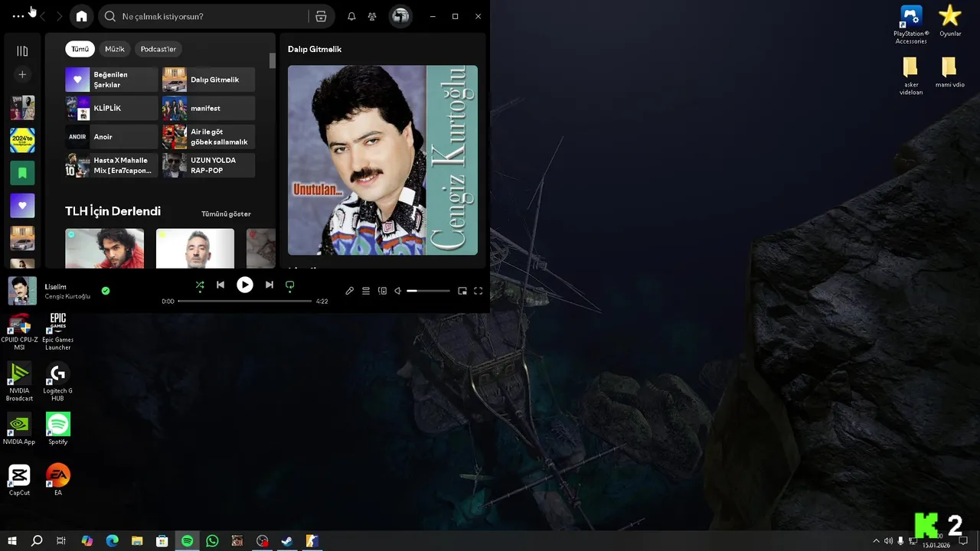The image size is (980, 551).
Task: Open Air ile göt göbek sallamalık tile
Action: (208, 137)
